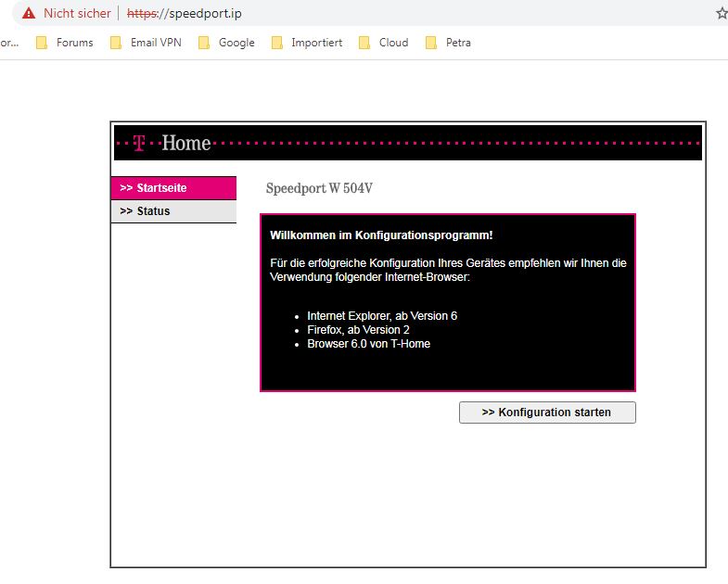Open the Status menu item

click(x=173, y=211)
